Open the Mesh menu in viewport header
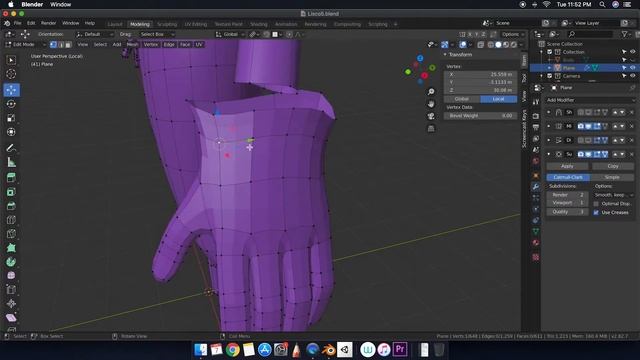 (x=132, y=44)
